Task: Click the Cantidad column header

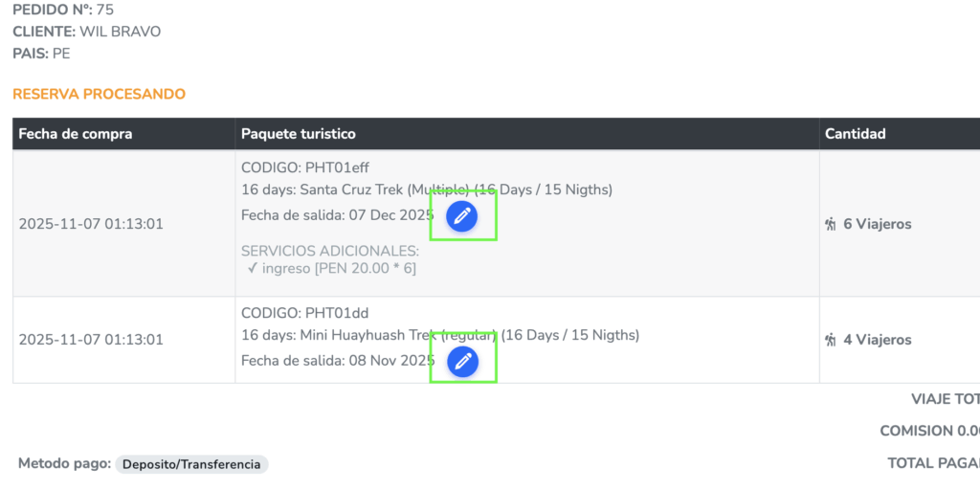Action: [856, 134]
